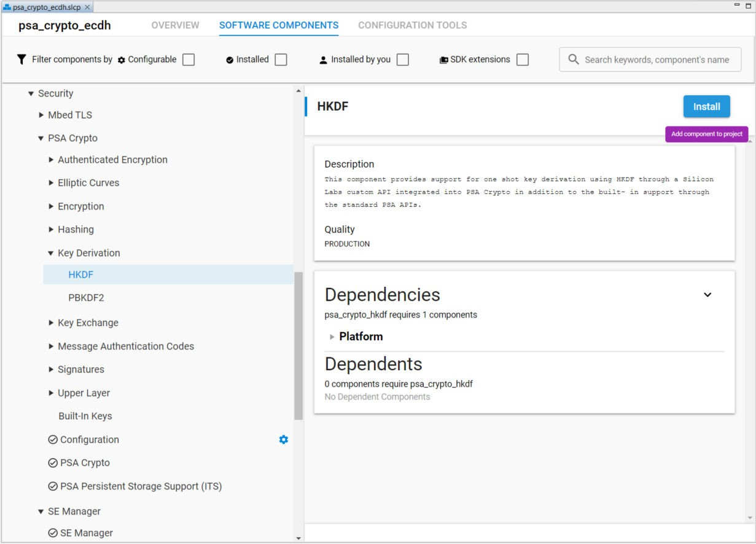
Task: Install the HKDF component
Action: (706, 106)
